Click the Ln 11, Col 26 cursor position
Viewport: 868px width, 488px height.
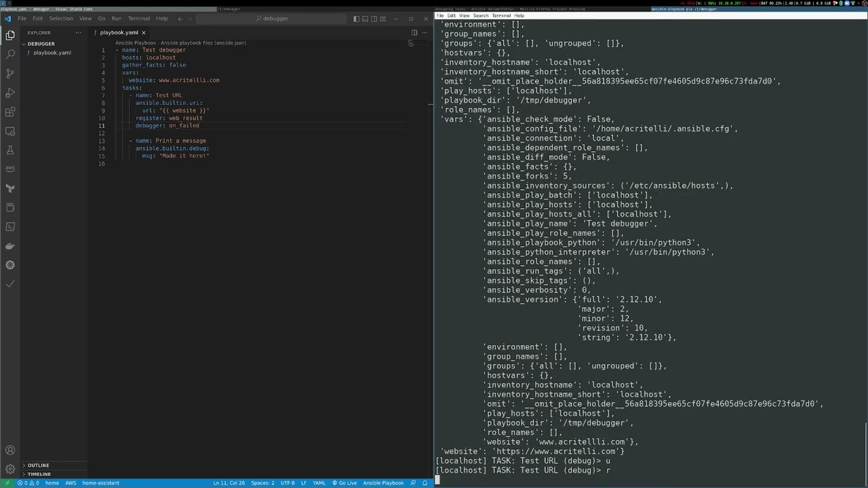[229, 483]
